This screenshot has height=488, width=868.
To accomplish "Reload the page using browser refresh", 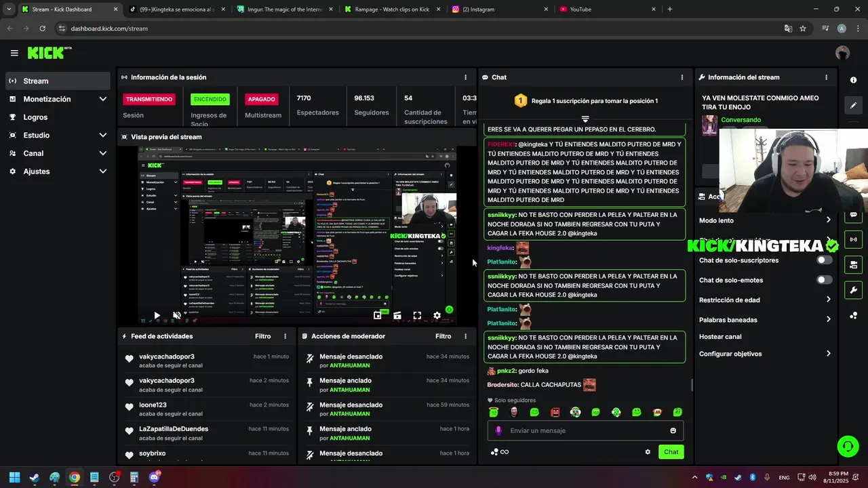I will [x=42, y=28].
